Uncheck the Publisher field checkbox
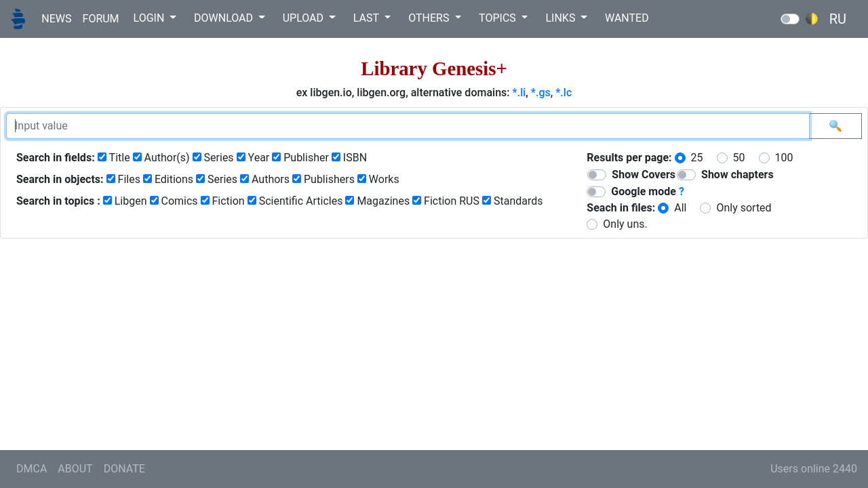This screenshot has height=488, width=868. (x=276, y=157)
